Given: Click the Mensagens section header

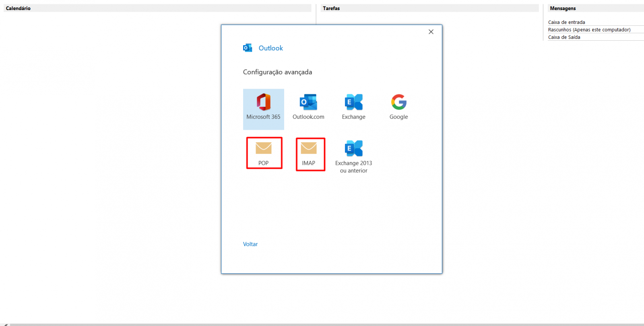Looking at the screenshot, I should [x=596, y=8].
